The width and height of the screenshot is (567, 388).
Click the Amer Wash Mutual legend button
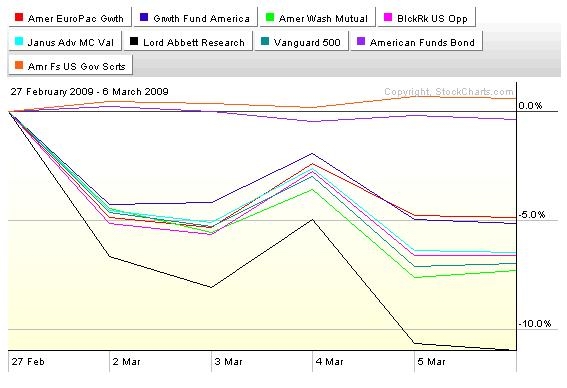click(317, 17)
